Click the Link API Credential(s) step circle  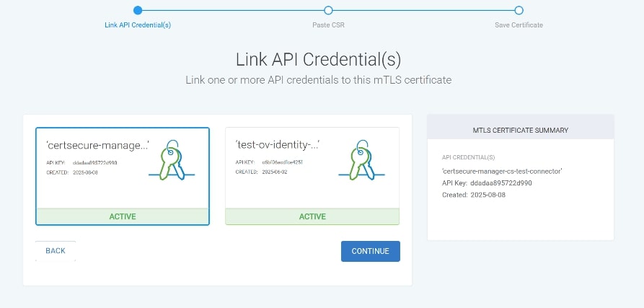138,10
